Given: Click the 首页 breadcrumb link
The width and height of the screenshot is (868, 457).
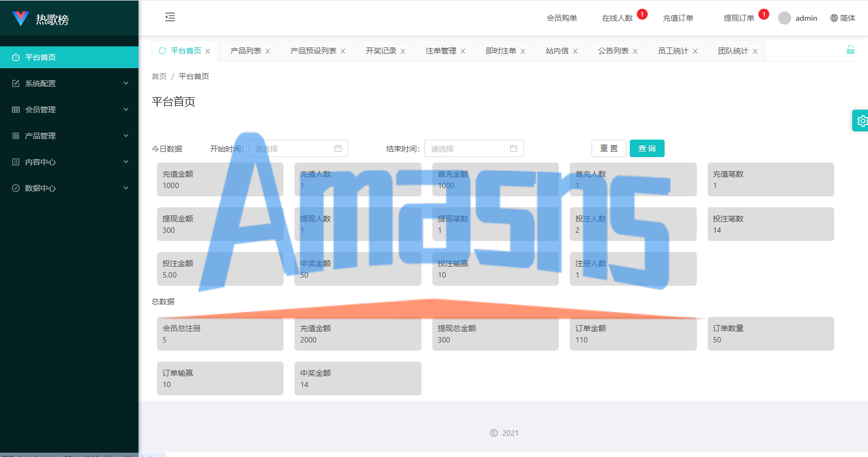Looking at the screenshot, I should 159,76.
